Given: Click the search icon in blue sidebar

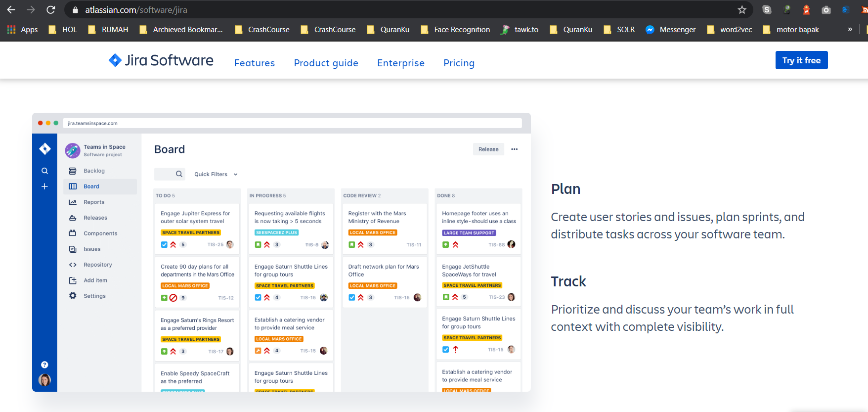Looking at the screenshot, I should (45, 171).
